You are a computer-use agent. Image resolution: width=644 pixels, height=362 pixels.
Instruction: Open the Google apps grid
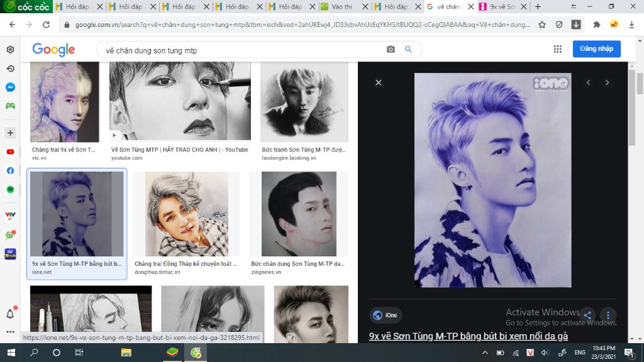[x=557, y=49]
